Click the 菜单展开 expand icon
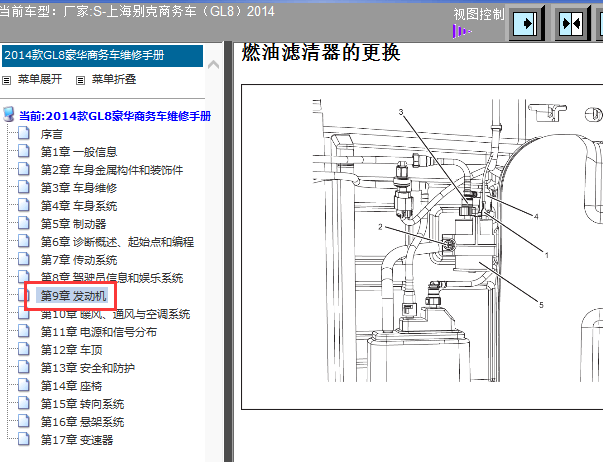The width and height of the screenshot is (603, 462). point(7,80)
